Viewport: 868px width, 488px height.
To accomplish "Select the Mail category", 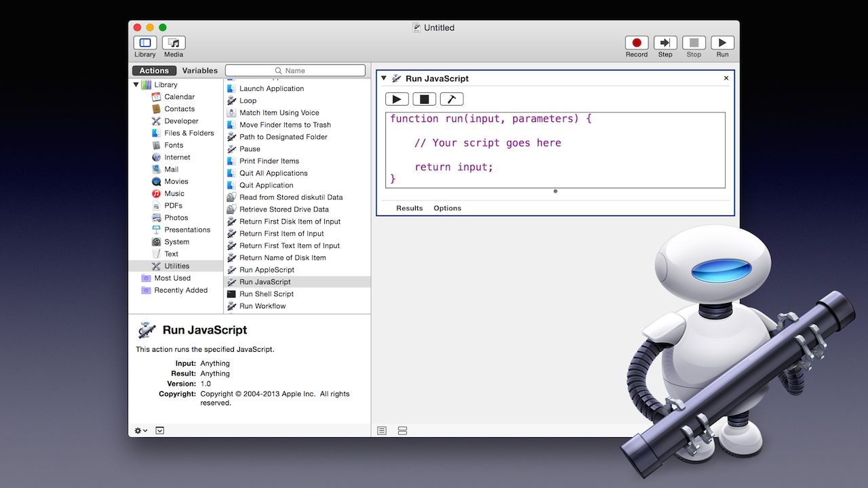I will coord(171,169).
